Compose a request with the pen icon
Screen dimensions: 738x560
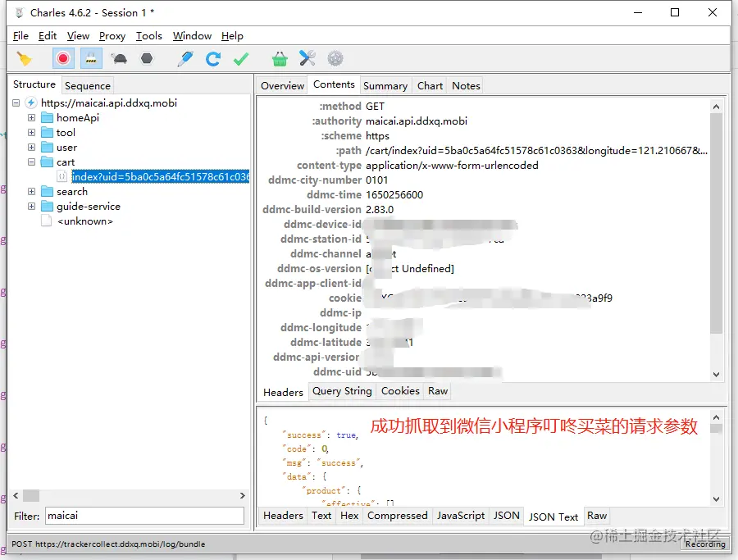[x=185, y=59]
